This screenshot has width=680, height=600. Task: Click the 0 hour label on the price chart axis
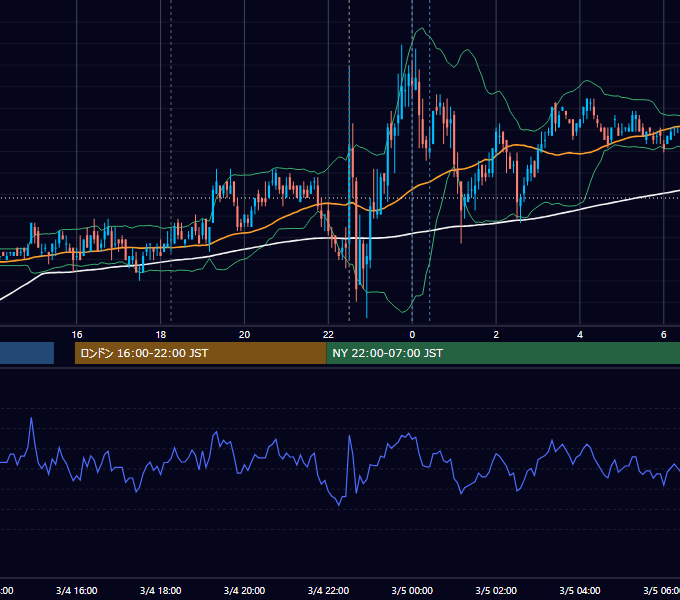point(412,335)
